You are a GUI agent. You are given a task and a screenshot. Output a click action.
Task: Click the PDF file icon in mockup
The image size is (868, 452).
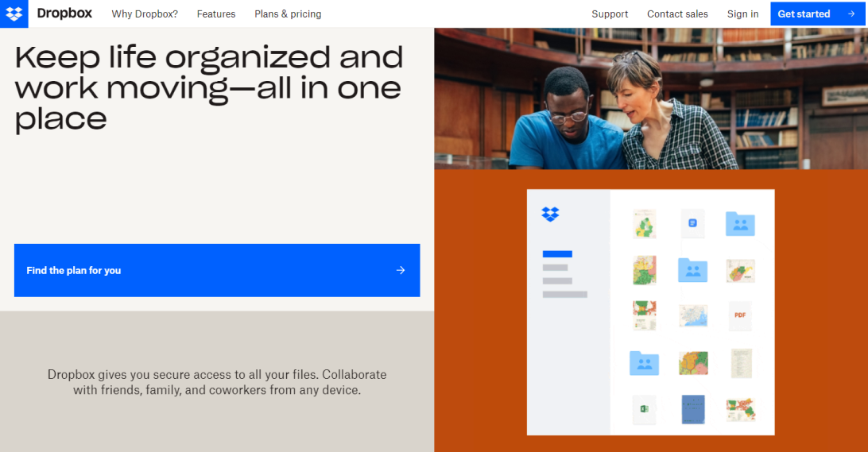(x=740, y=315)
